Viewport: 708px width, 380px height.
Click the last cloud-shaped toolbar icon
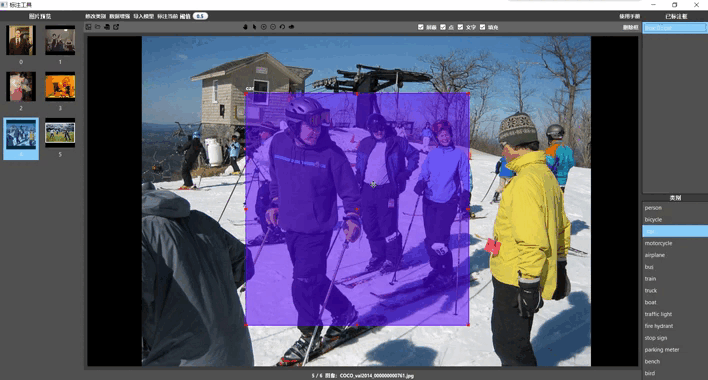[292, 27]
